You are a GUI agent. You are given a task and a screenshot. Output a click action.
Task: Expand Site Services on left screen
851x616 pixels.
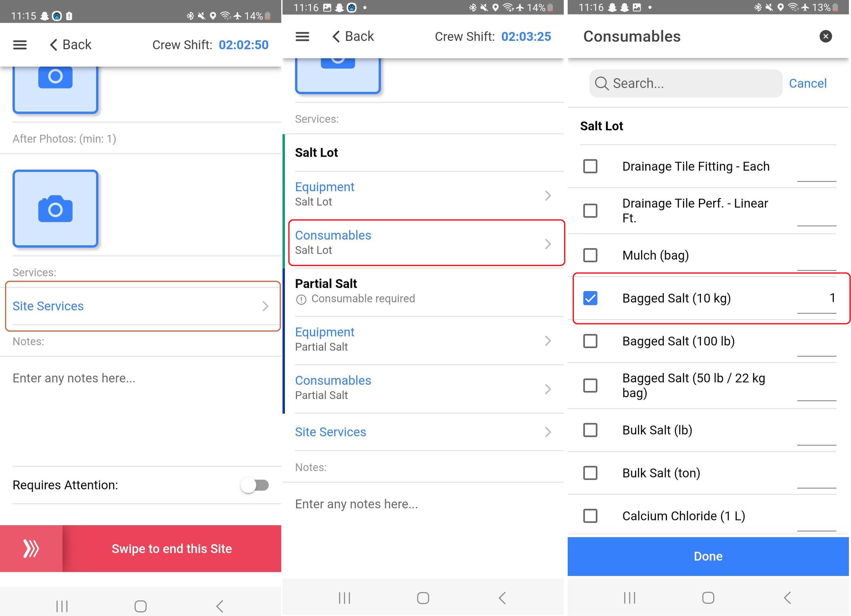click(143, 306)
